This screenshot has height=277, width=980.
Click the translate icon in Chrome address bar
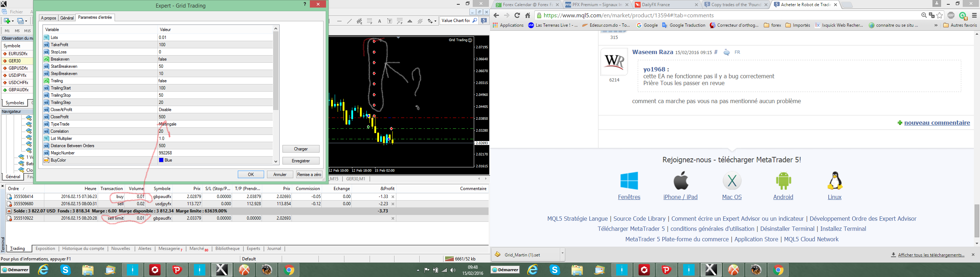click(x=932, y=15)
